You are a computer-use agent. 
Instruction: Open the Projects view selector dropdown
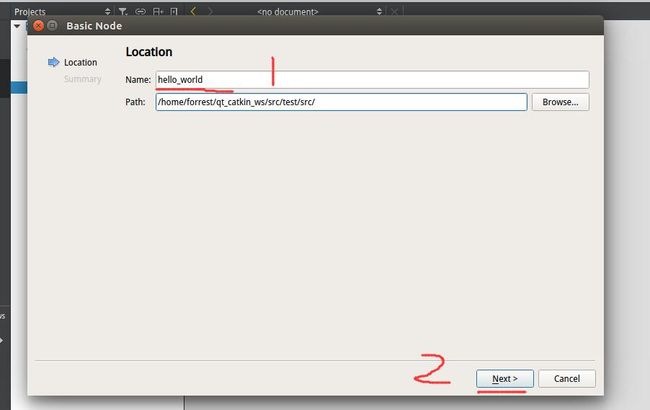click(x=107, y=11)
